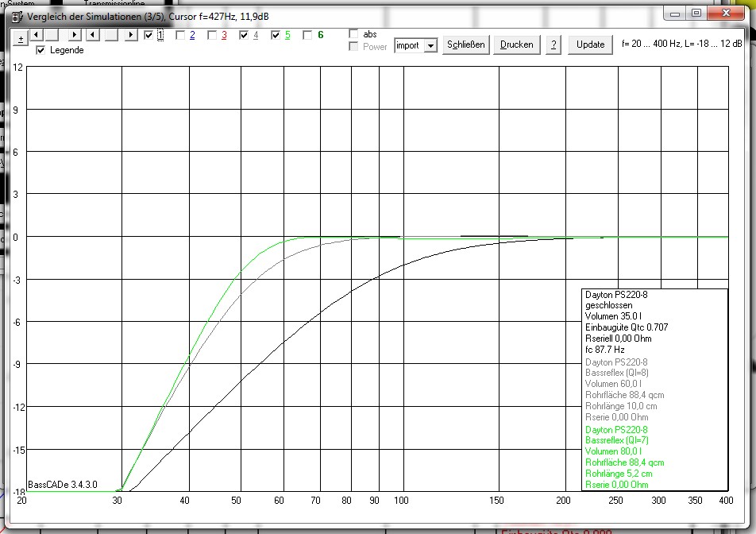Viewport: 756px width, 534px height.
Task: Click legend text 'Einbaugüte Qtc 0.707'
Action: tap(627, 327)
